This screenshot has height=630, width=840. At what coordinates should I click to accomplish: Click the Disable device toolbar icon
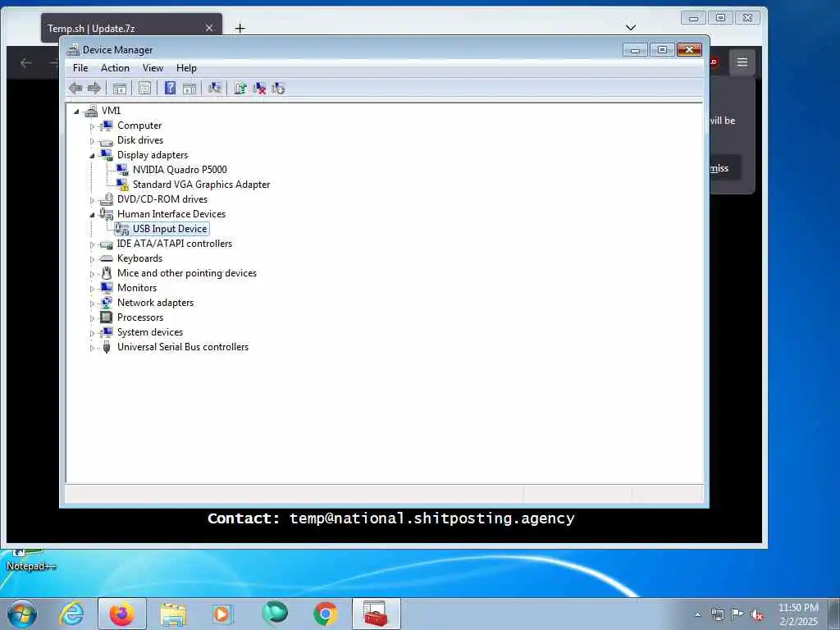[x=278, y=89]
